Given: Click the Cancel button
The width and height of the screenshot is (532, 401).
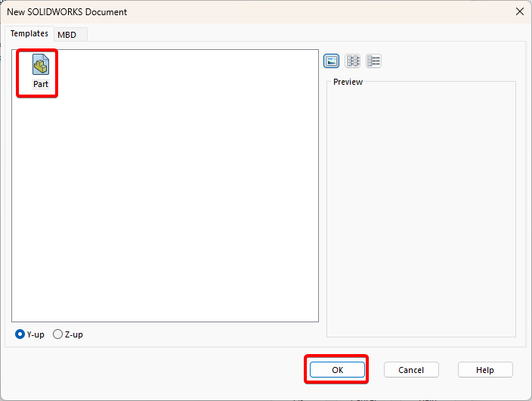Looking at the screenshot, I should point(411,370).
